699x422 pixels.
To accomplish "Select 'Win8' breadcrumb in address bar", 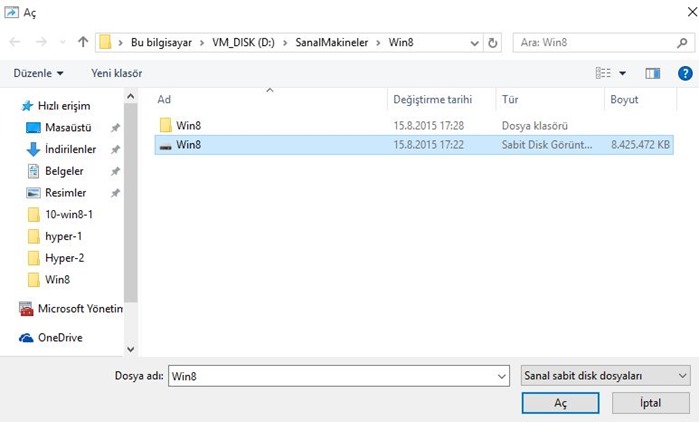I will pyautogui.click(x=401, y=43).
